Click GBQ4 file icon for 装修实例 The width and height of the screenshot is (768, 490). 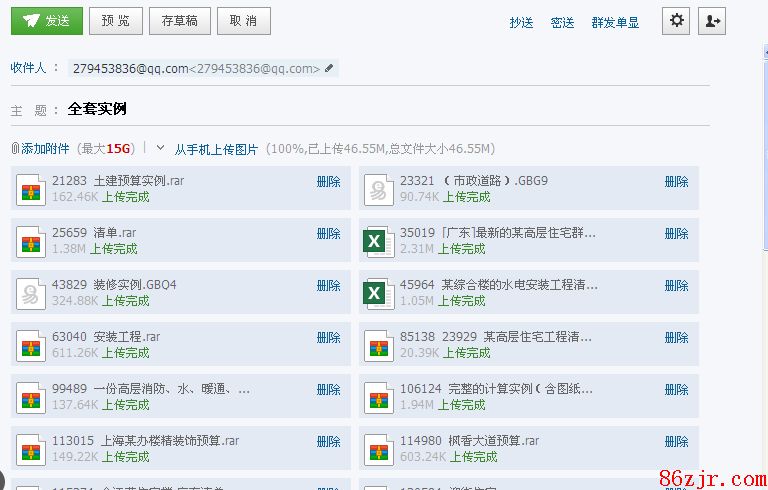32,293
